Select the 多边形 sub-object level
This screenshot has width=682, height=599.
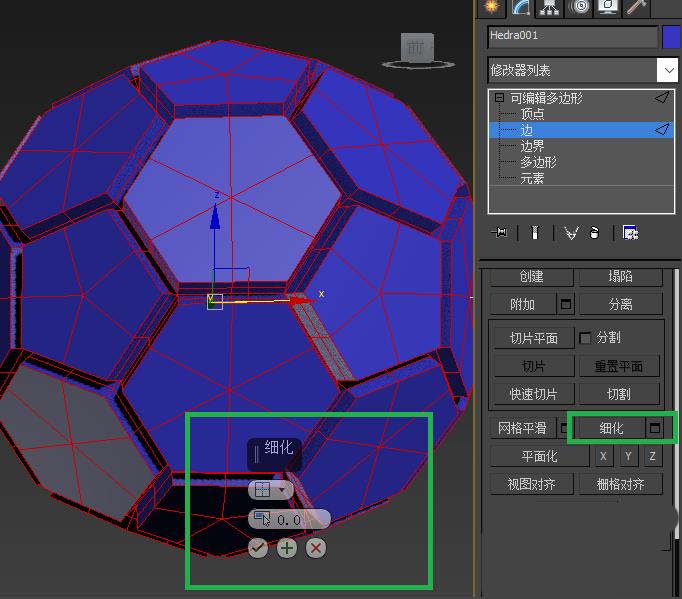pos(538,162)
